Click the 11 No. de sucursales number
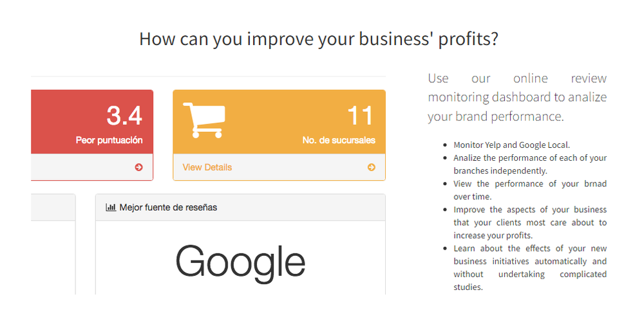The height and width of the screenshot is (317, 644). (361, 116)
